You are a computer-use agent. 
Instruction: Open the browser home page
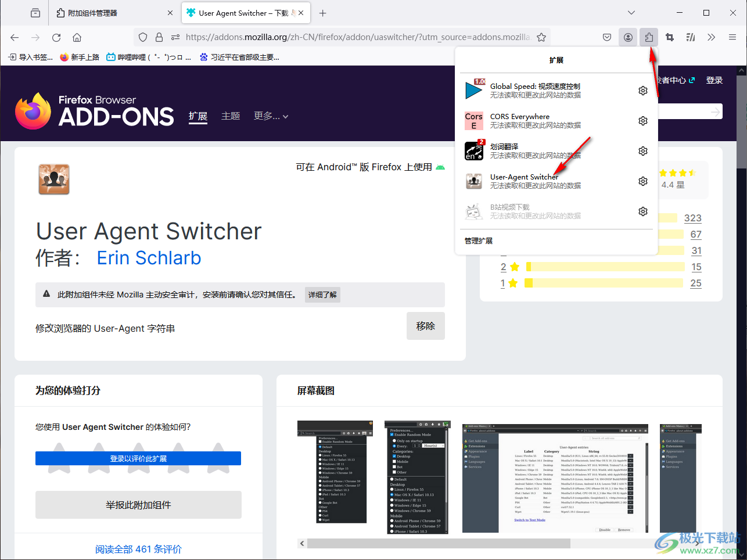pyautogui.click(x=77, y=37)
